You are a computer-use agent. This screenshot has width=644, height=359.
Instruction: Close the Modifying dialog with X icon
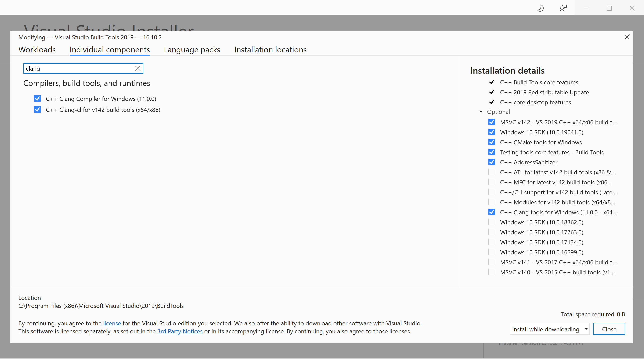click(627, 37)
